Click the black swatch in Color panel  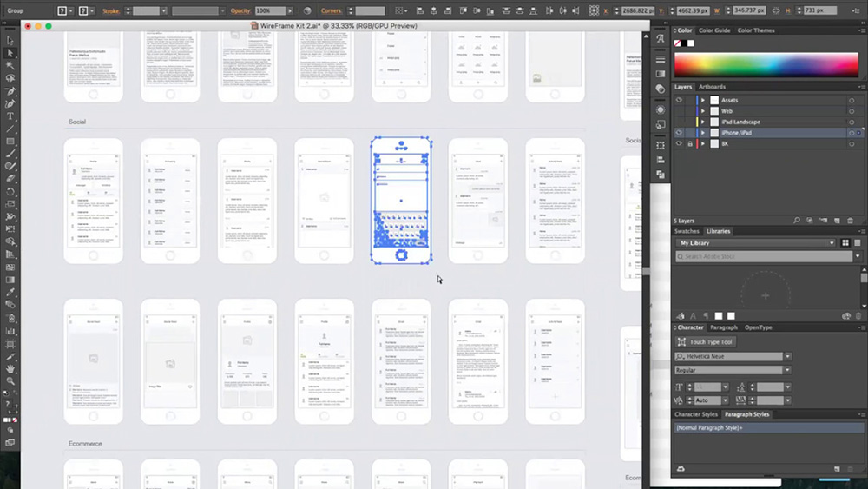click(684, 43)
